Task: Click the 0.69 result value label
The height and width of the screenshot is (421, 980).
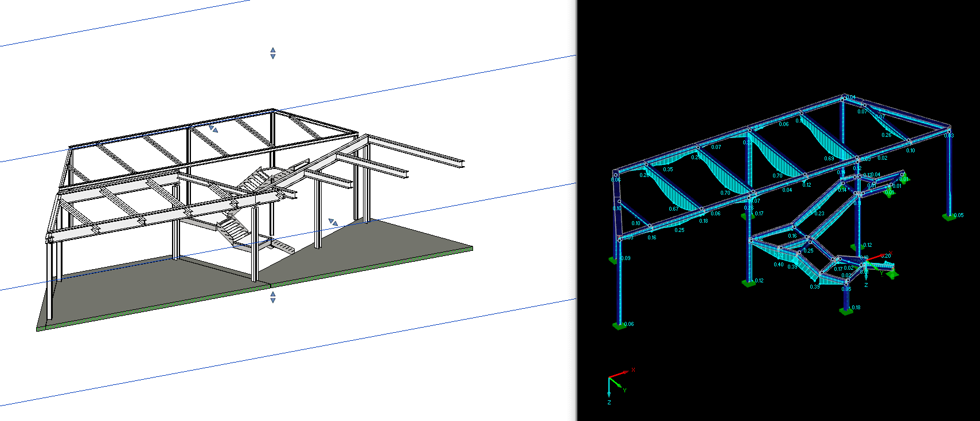Action: pos(829,159)
